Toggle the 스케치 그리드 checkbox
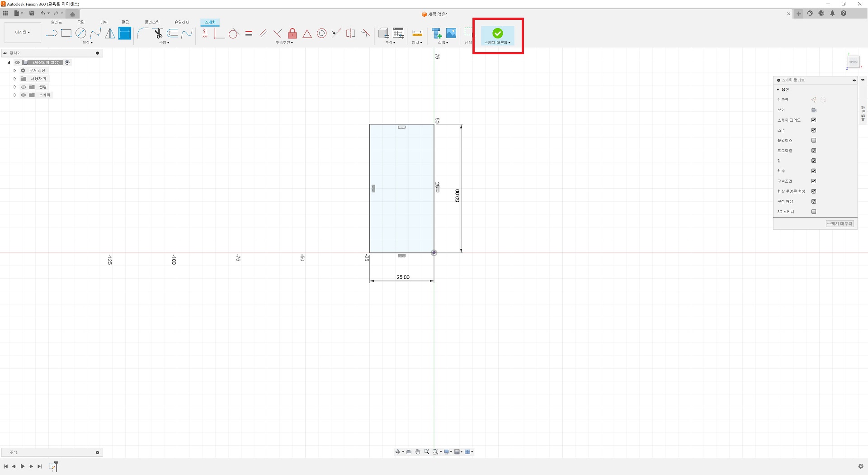This screenshot has width=868, height=475. coord(814,120)
